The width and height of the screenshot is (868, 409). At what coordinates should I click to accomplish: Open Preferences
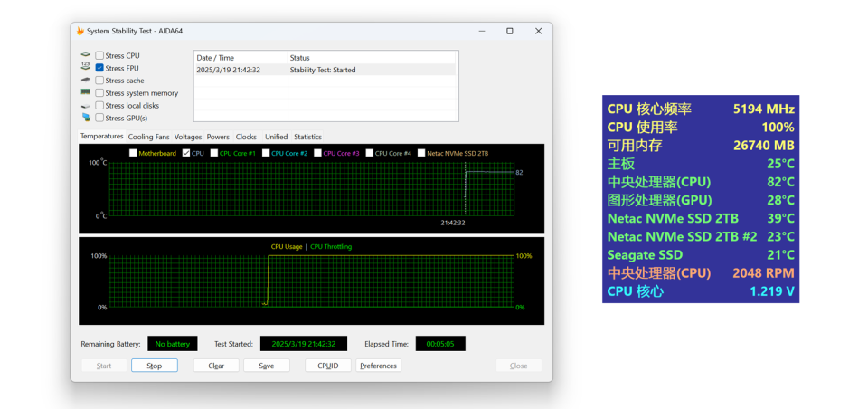(379, 366)
